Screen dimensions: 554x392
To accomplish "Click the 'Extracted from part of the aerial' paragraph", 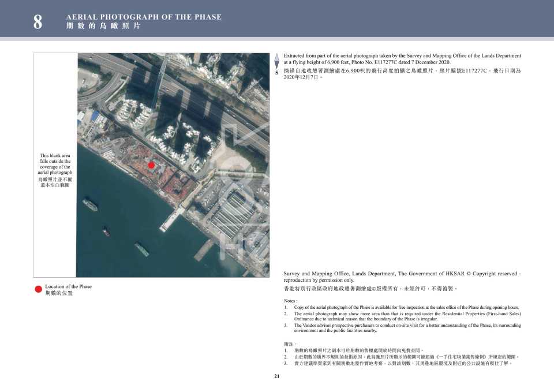I will 402,59.
